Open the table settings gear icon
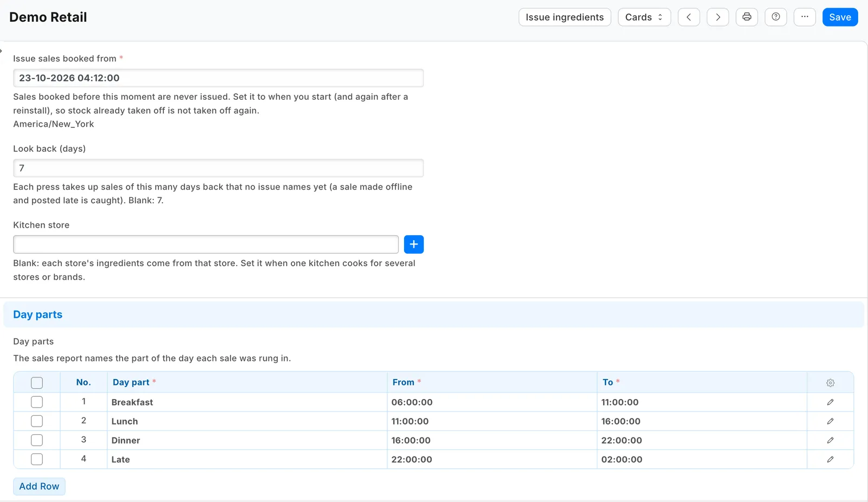868x502 pixels. click(x=831, y=383)
